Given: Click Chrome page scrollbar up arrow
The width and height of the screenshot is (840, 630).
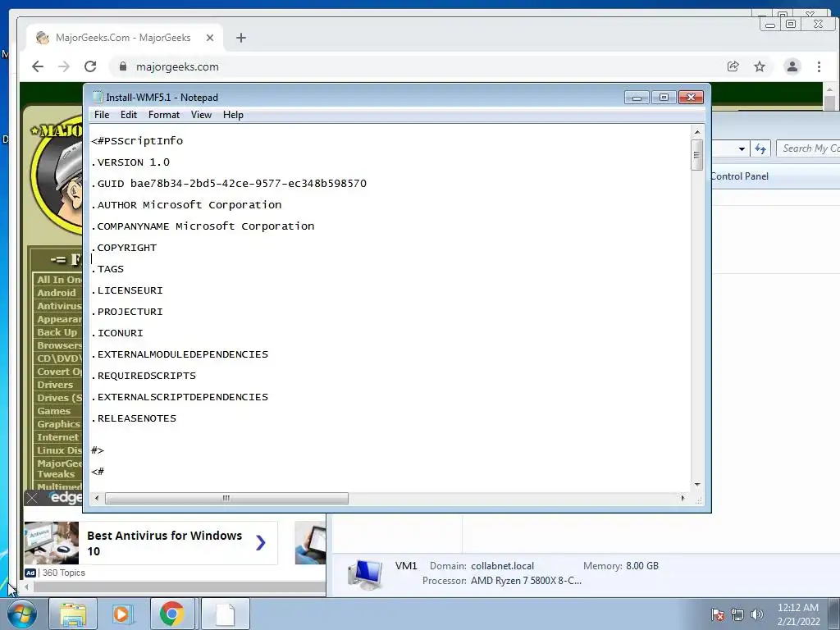Looking at the screenshot, I should pyautogui.click(x=829, y=90).
